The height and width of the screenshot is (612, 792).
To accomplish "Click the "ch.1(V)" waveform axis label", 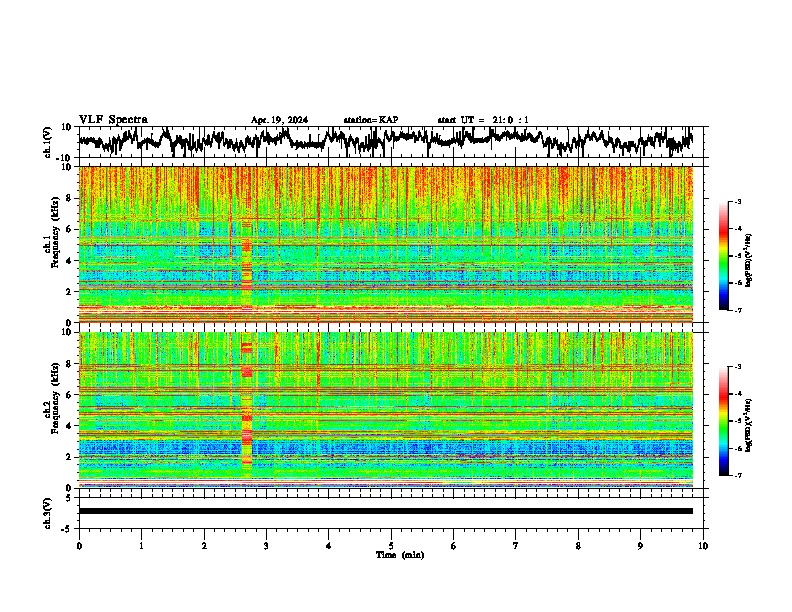I will (48, 142).
